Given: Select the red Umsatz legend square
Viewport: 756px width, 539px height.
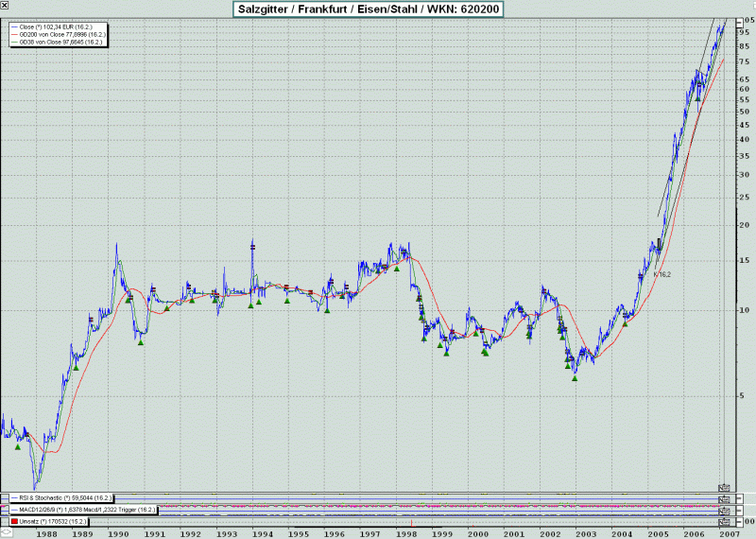Looking at the screenshot, I should [x=12, y=521].
